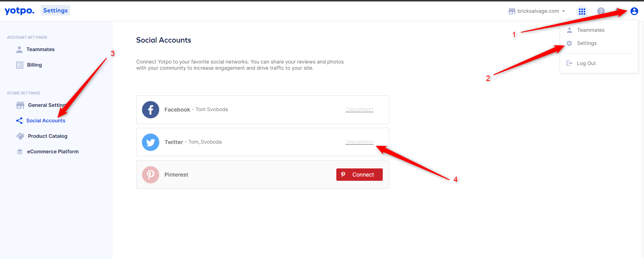644x259 pixels.
Task: Click the 'STORE SETTINGS' section header
Action: pyautogui.click(x=24, y=93)
